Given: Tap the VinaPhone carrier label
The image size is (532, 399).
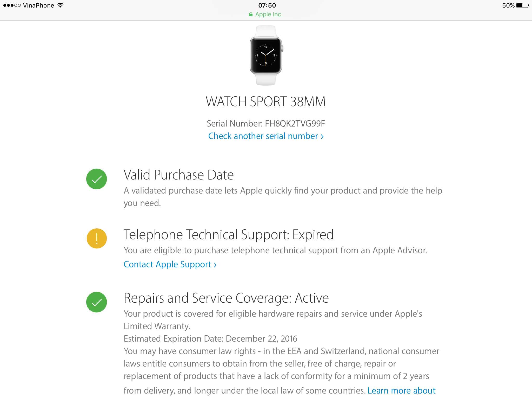Looking at the screenshot, I should pos(38,5).
